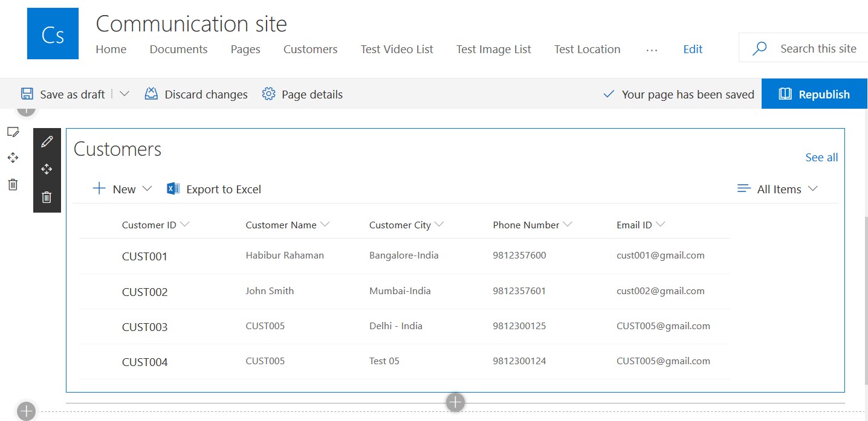Open the See all link
The image size is (868, 421).
[821, 157]
